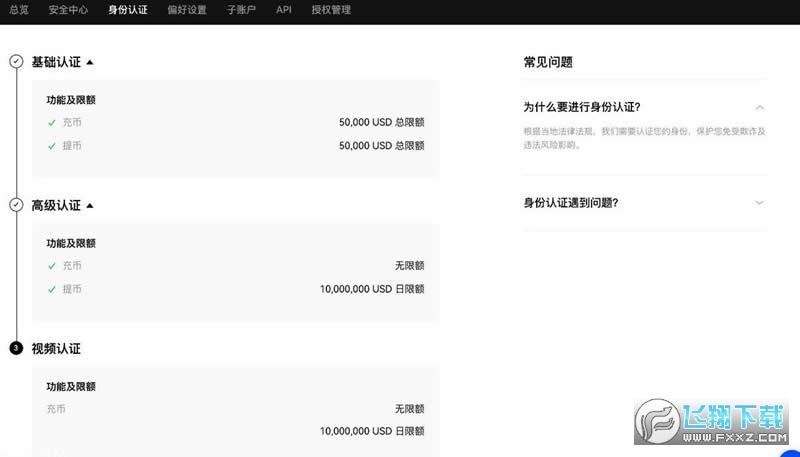Go to the 总览 tab
Image resolution: width=800 pixels, height=457 pixels.
[19, 10]
